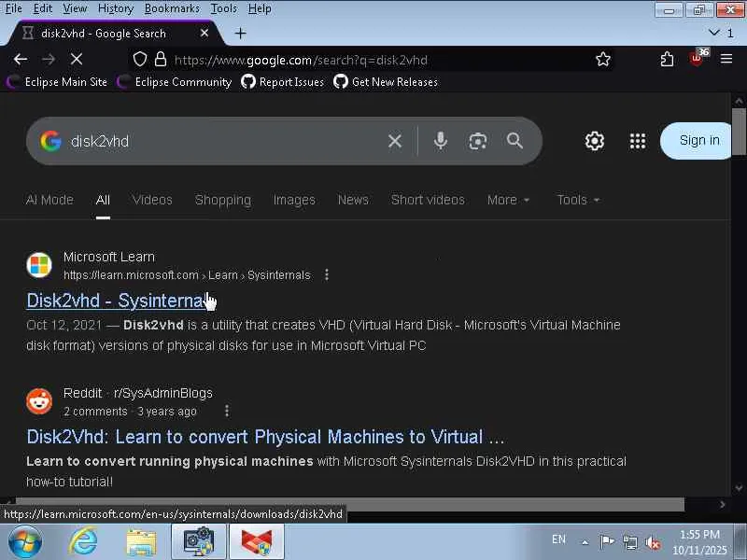Go back using the browser back arrow

[x=20, y=59]
